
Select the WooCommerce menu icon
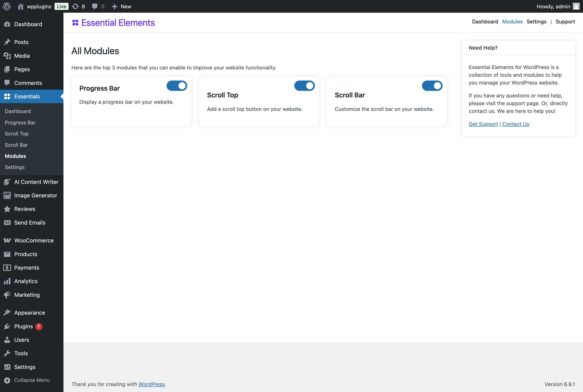[7, 240]
